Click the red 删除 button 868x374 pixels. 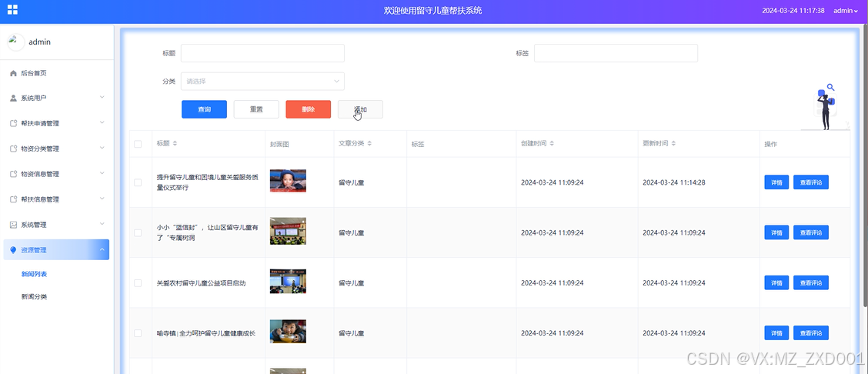tap(309, 109)
